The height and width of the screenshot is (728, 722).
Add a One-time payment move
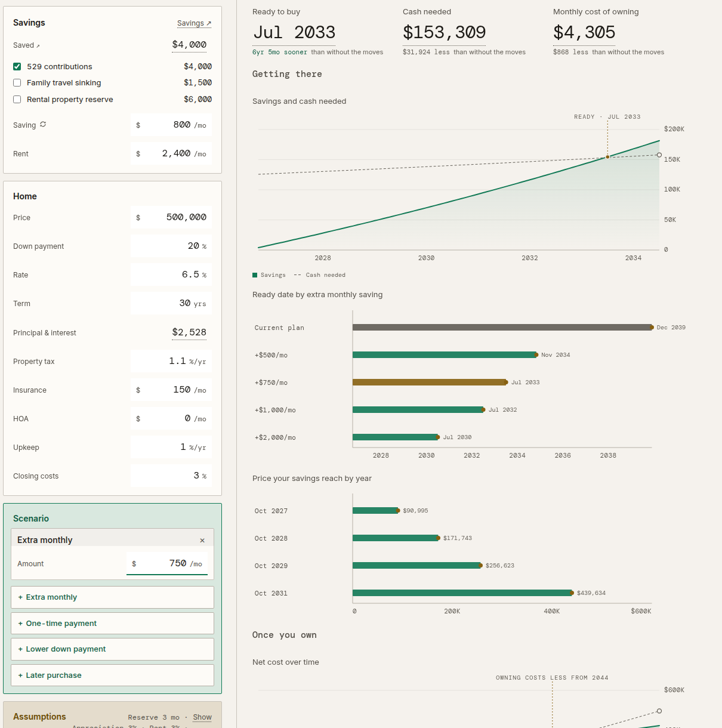[112, 624]
